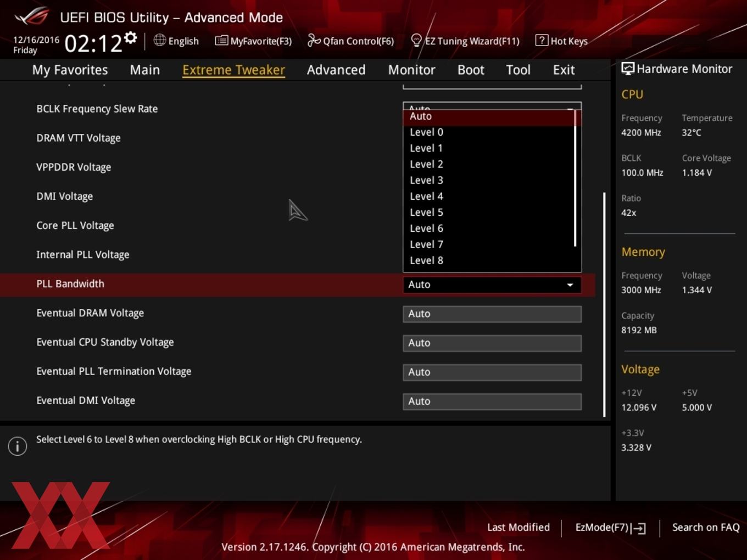This screenshot has width=747, height=560.
Task: Click the globe language icon
Action: 159,40
